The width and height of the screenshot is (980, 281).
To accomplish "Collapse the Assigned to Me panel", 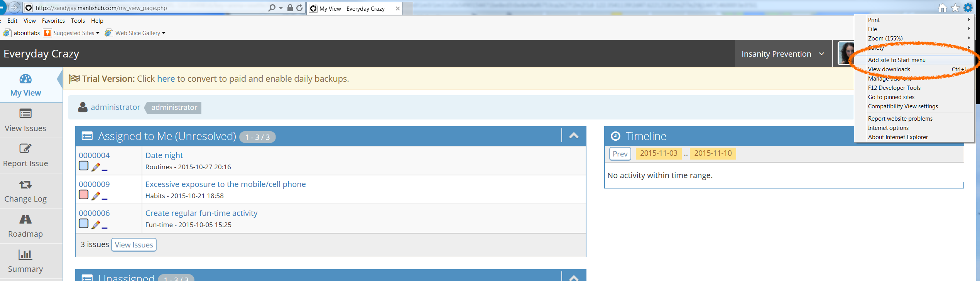I will tap(574, 136).
